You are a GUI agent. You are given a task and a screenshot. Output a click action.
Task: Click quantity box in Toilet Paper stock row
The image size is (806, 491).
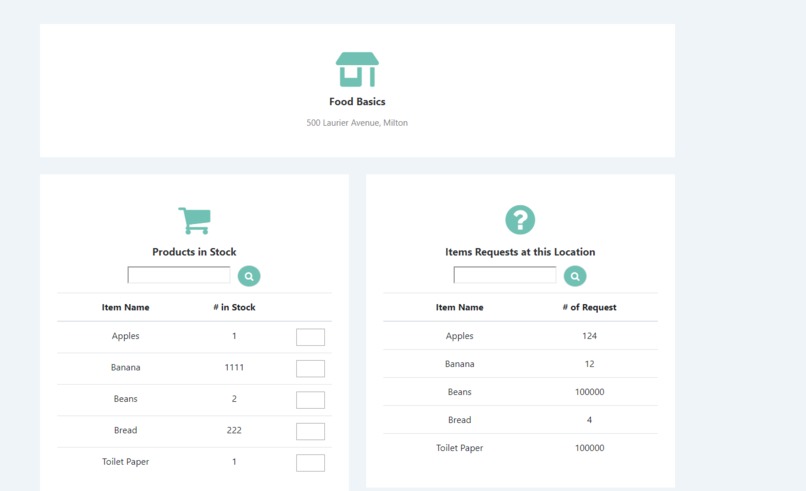(x=310, y=463)
